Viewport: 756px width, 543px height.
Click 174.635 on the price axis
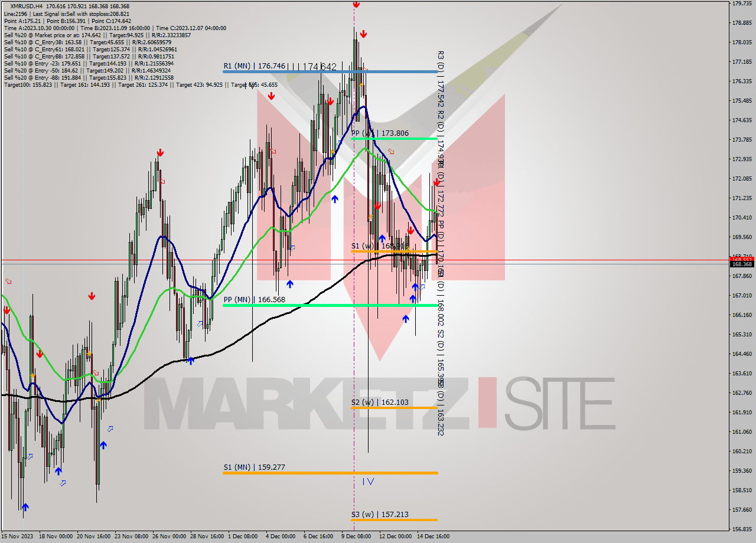click(x=742, y=120)
